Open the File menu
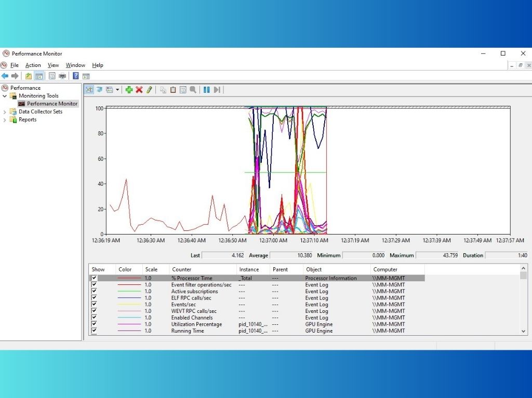The width and height of the screenshot is (532, 398). pos(14,65)
